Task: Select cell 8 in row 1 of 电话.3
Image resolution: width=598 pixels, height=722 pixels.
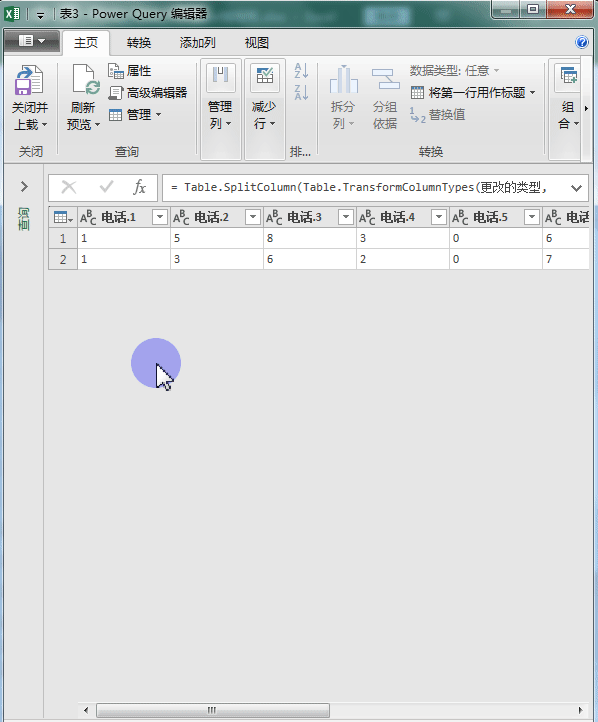Action: click(310, 239)
